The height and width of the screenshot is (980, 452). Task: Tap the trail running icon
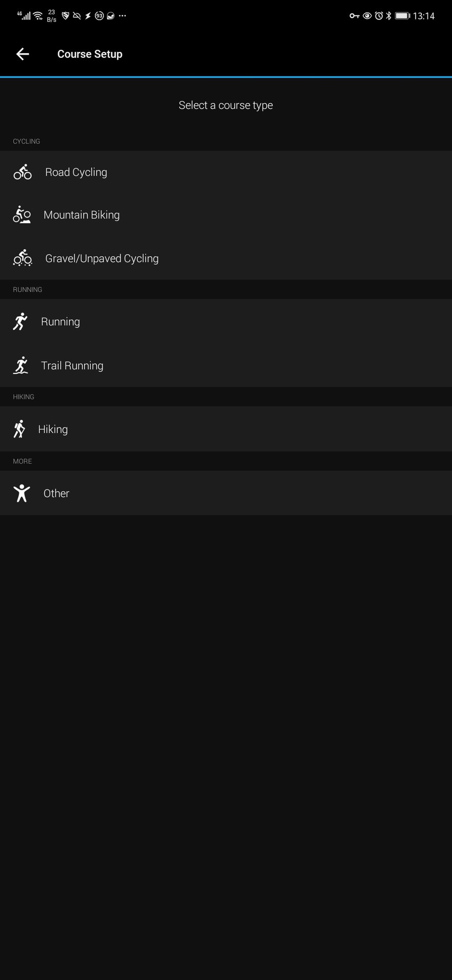point(20,365)
